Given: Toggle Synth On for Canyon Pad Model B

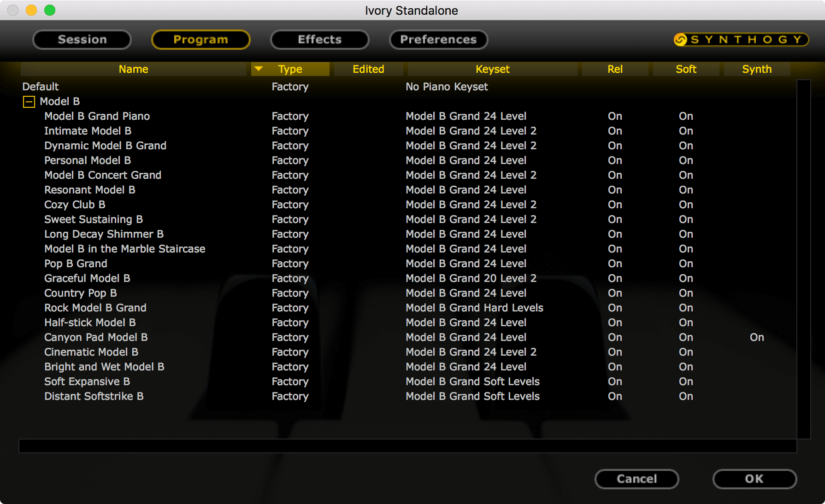Looking at the screenshot, I should [757, 337].
